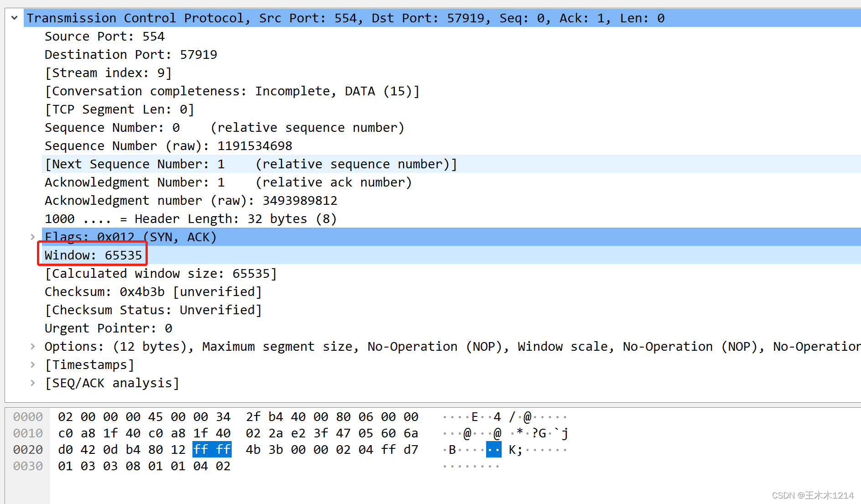861x504 pixels.
Task: Click the 'c0 a8 1f 40' bytes at row 0010 start
Action: tap(99, 433)
